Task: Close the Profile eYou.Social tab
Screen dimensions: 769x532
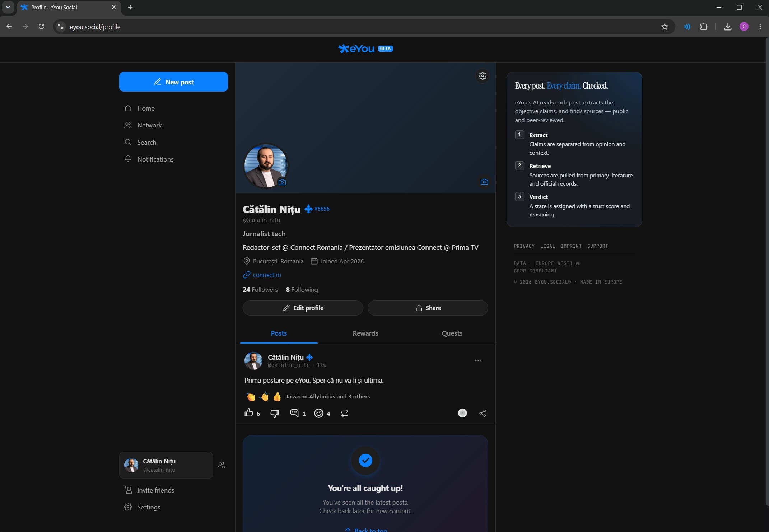Action: pyautogui.click(x=114, y=7)
